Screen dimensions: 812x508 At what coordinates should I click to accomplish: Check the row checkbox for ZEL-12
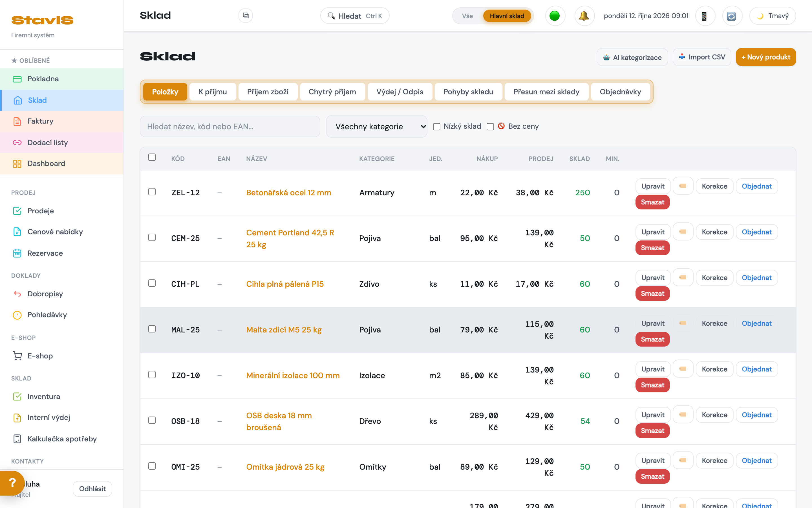[152, 192]
